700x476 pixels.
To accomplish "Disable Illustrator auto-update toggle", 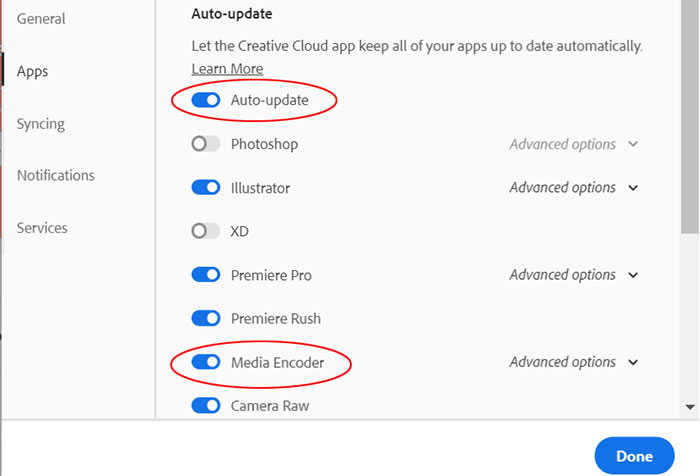I will 206,188.
